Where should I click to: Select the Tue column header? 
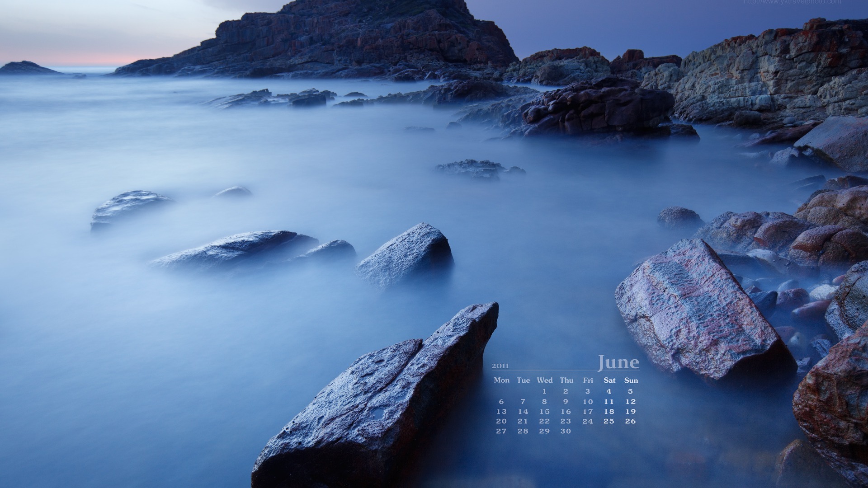[523, 380]
